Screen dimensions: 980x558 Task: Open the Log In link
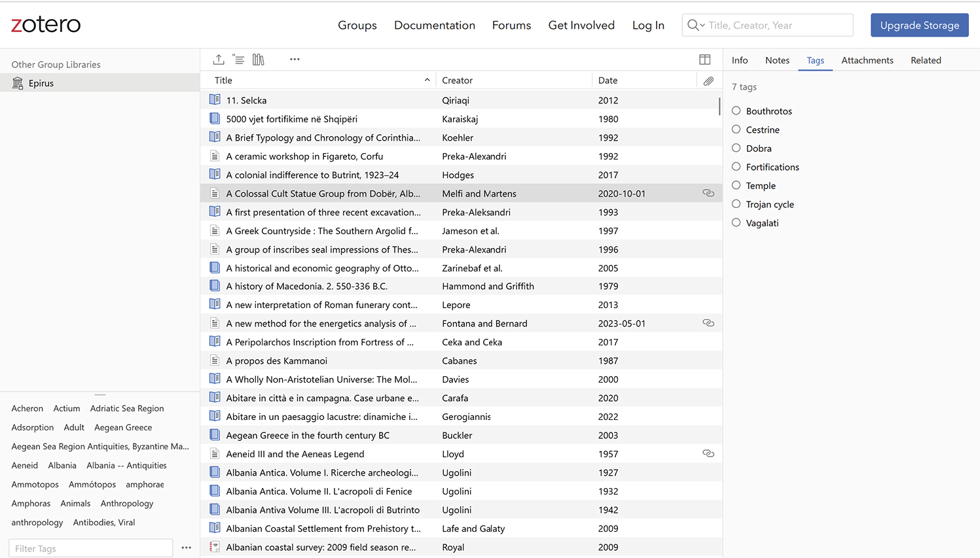click(x=647, y=26)
